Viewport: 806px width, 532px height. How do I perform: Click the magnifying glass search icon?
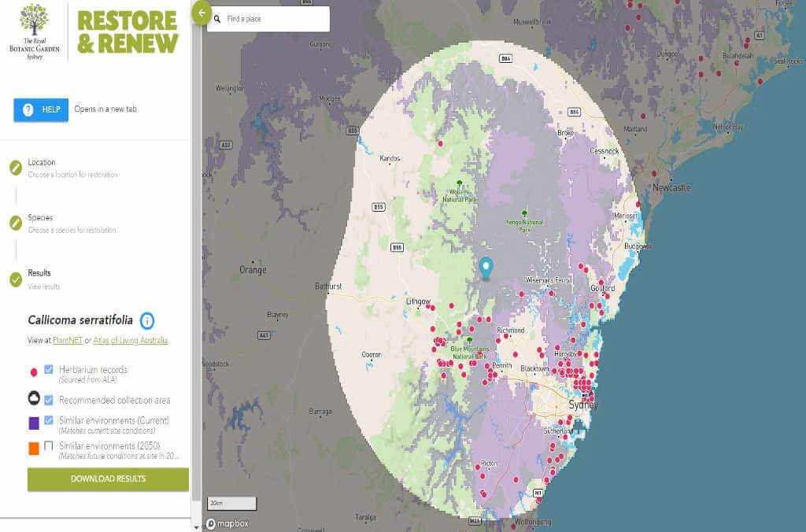(x=216, y=19)
